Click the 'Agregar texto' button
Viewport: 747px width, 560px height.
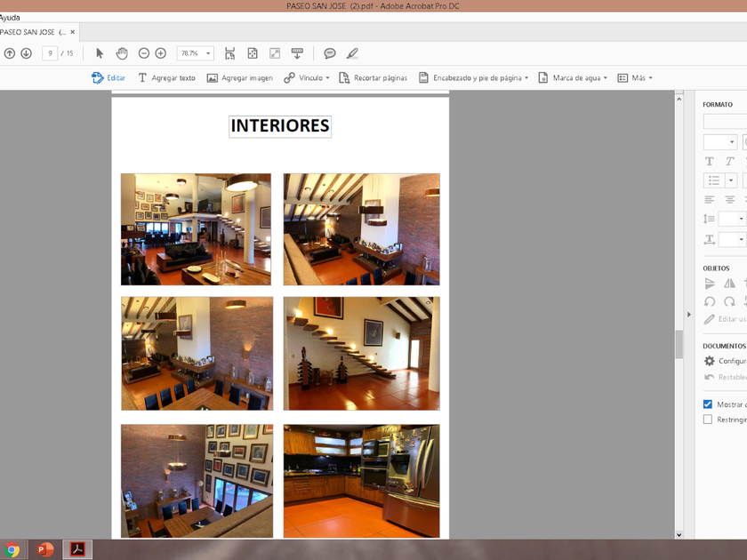[x=165, y=78]
